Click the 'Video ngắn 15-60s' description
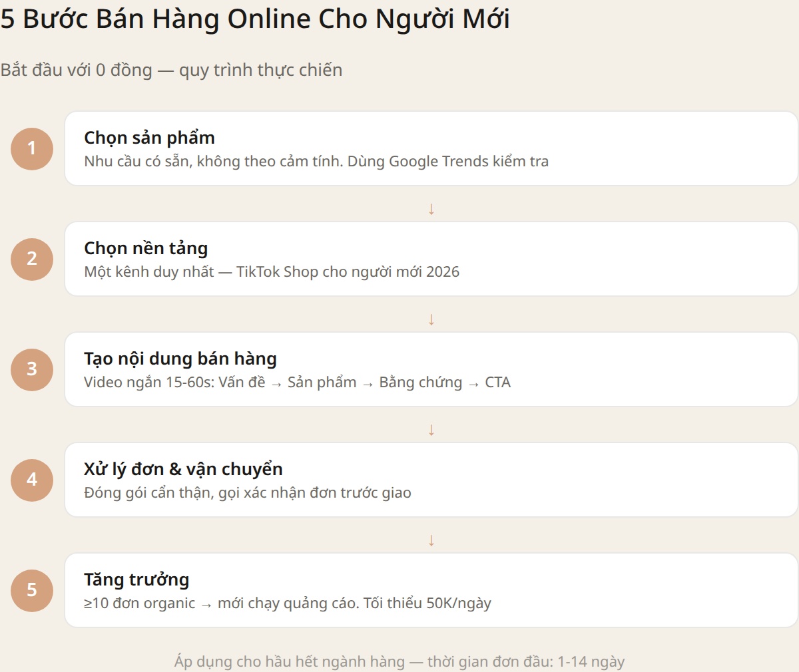 pyautogui.click(x=297, y=382)
